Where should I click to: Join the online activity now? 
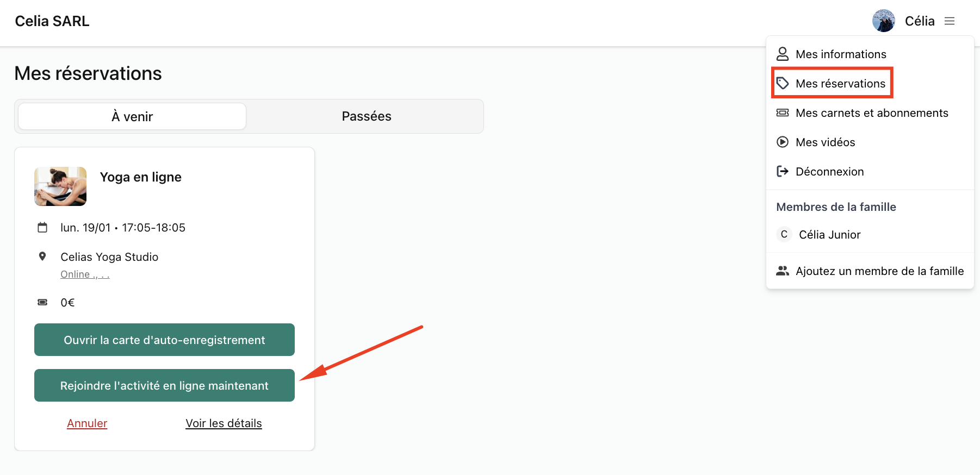pos(164,385)
